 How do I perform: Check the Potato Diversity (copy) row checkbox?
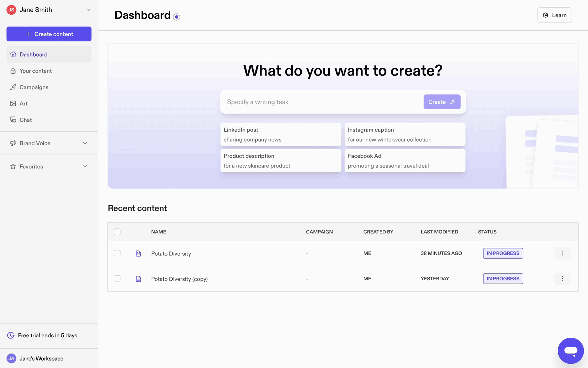tap(117, 279)
